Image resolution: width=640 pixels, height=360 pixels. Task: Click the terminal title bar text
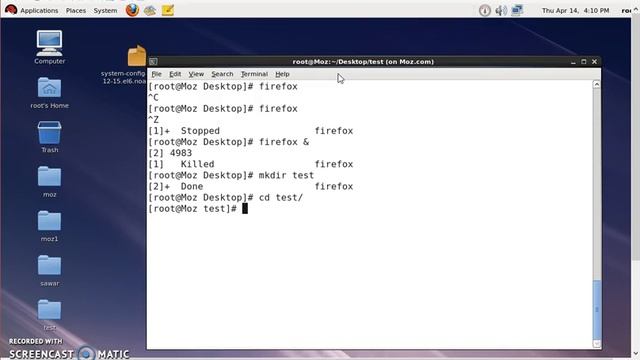[363, 62]
